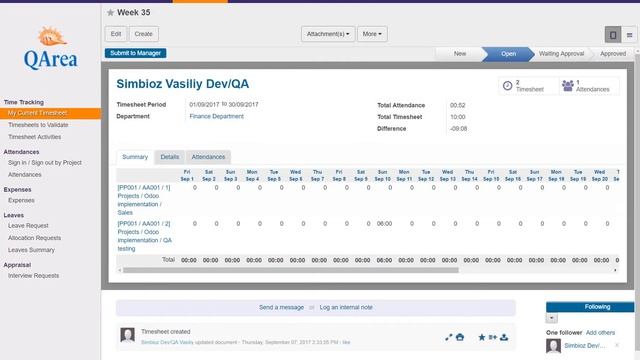Image resolution: width=640 pixels, height=360 pixels.
Task: Open Allocation Requests menu item
Action: tap(35, 238)
